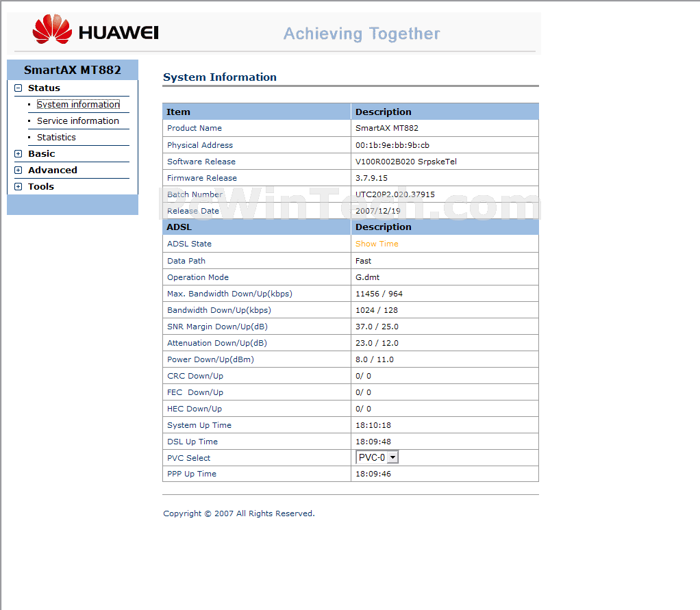Go to Service information page
700x610 pixels.
78,121
